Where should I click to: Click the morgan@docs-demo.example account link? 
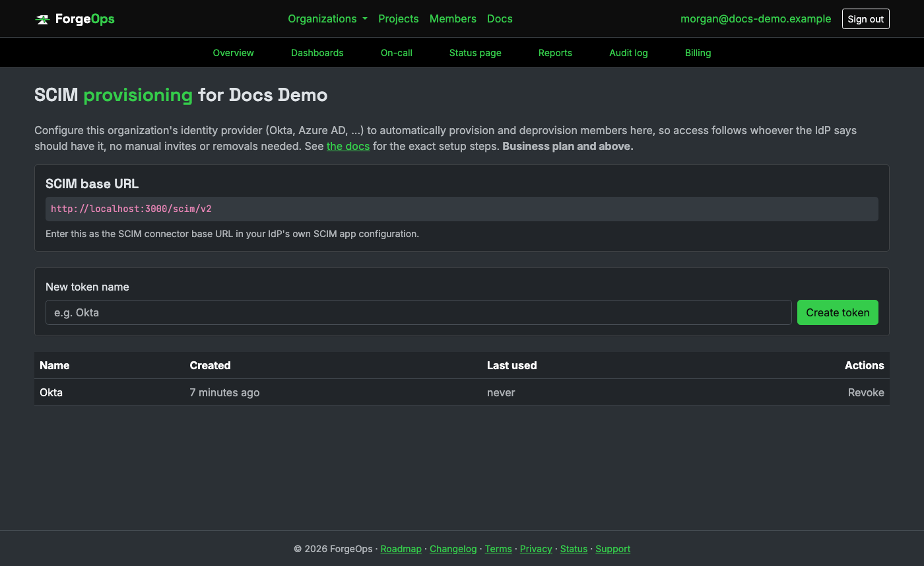point(756,18)
